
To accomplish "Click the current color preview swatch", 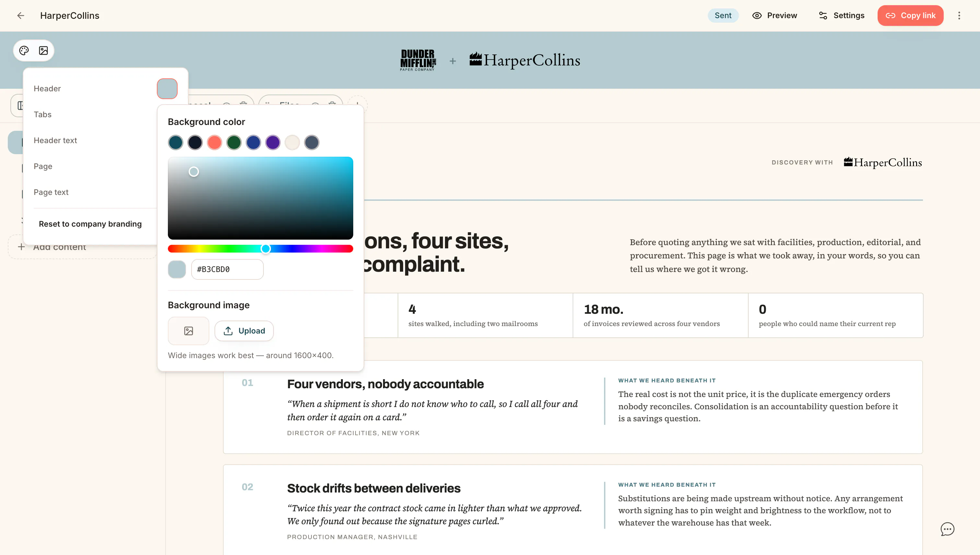I will [x=177, y=269].
